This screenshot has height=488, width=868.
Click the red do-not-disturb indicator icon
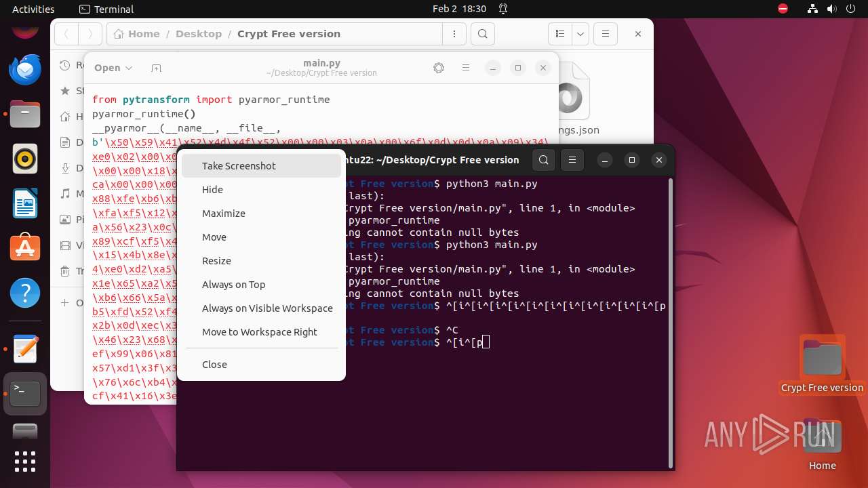click(x=783, y=9)
